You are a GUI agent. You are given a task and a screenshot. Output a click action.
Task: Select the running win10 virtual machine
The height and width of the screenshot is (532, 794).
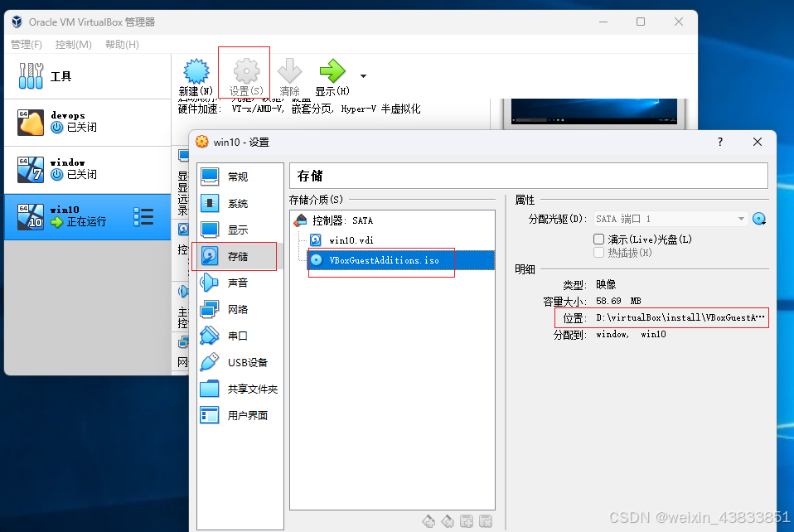(x=88, y=216)
